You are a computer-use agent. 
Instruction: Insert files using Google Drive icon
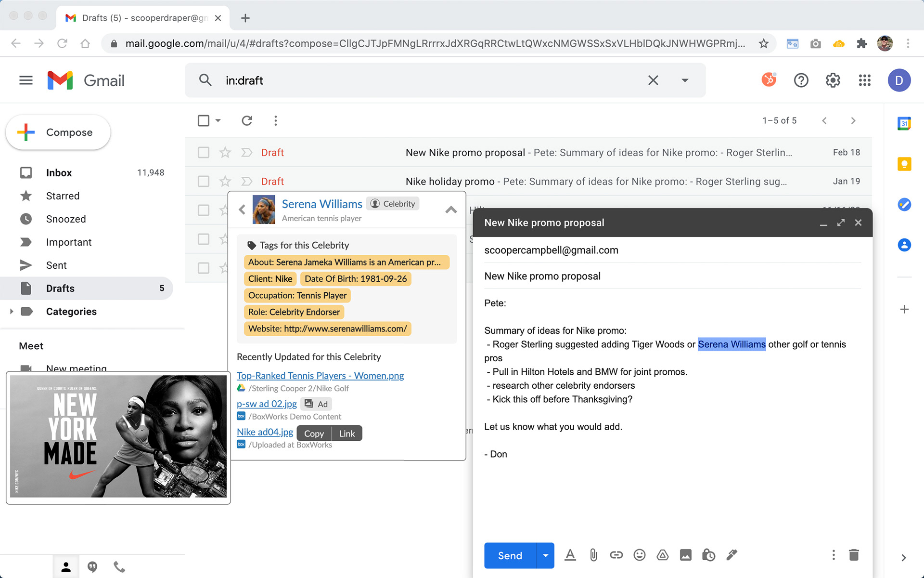pyautogui.click(x=663, y=555)
